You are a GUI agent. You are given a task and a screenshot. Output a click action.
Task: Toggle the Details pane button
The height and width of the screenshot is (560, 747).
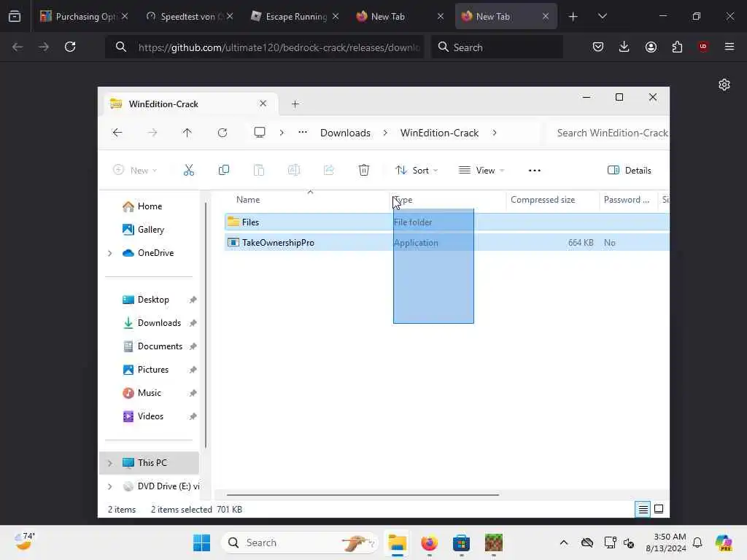point(630,171)
